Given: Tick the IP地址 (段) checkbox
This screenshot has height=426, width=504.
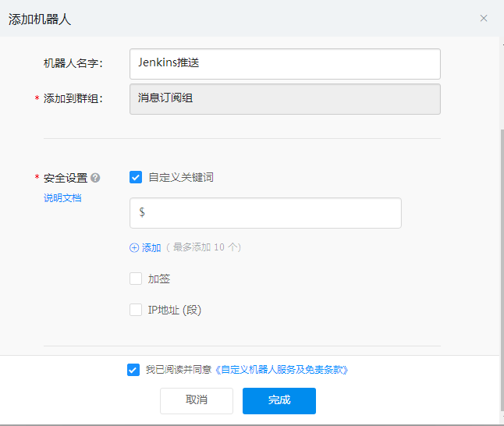Looking at the screenshot, I should pyautogui.click(x=136, y=310).
